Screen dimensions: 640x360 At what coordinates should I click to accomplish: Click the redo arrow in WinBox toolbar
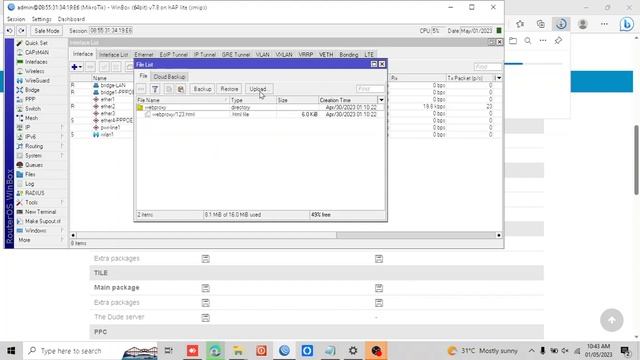pos(22,31)
